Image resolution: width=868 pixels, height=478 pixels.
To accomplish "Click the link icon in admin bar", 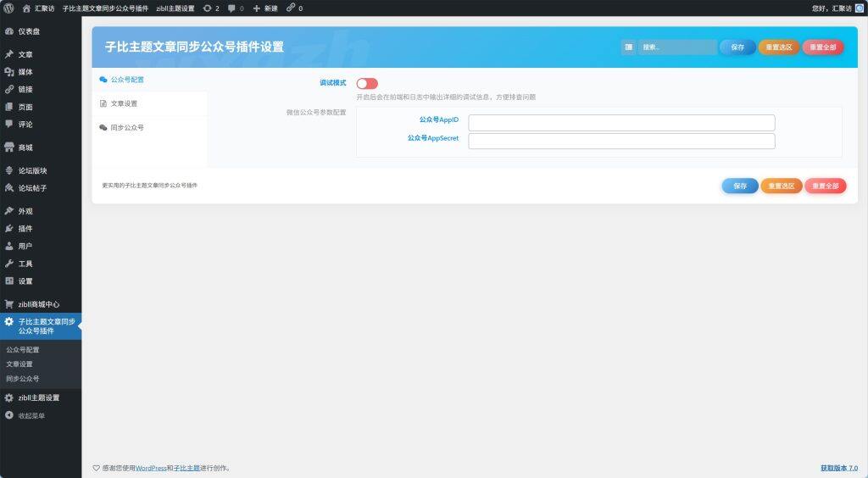I will click(294, 8).
